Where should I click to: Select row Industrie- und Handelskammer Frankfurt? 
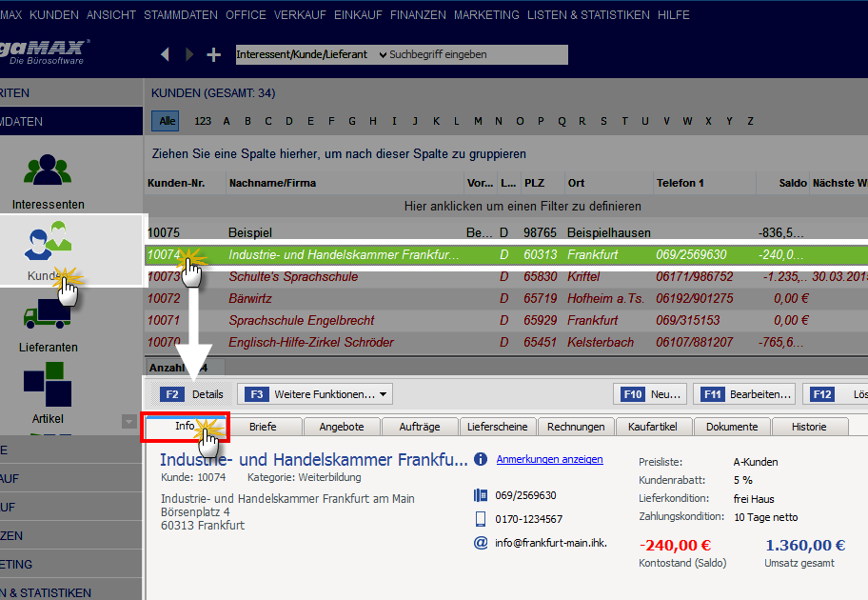pyautogui.click(x=506, y=254)
